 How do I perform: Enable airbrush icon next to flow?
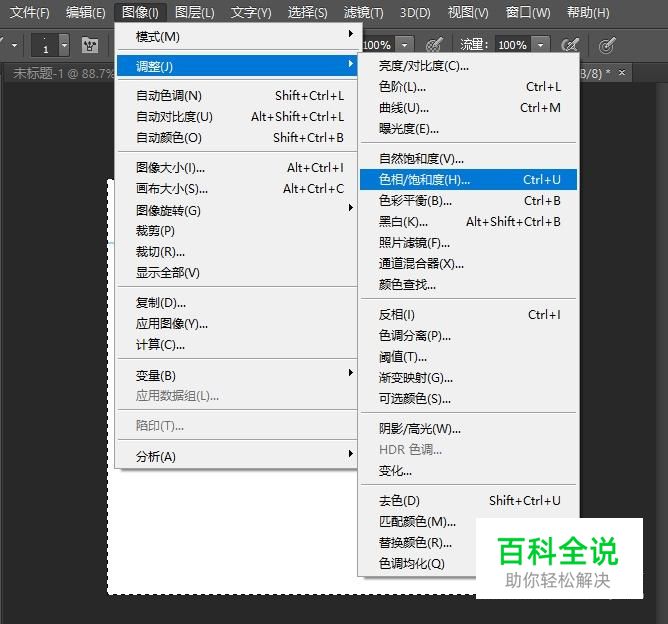click(570, 44)
